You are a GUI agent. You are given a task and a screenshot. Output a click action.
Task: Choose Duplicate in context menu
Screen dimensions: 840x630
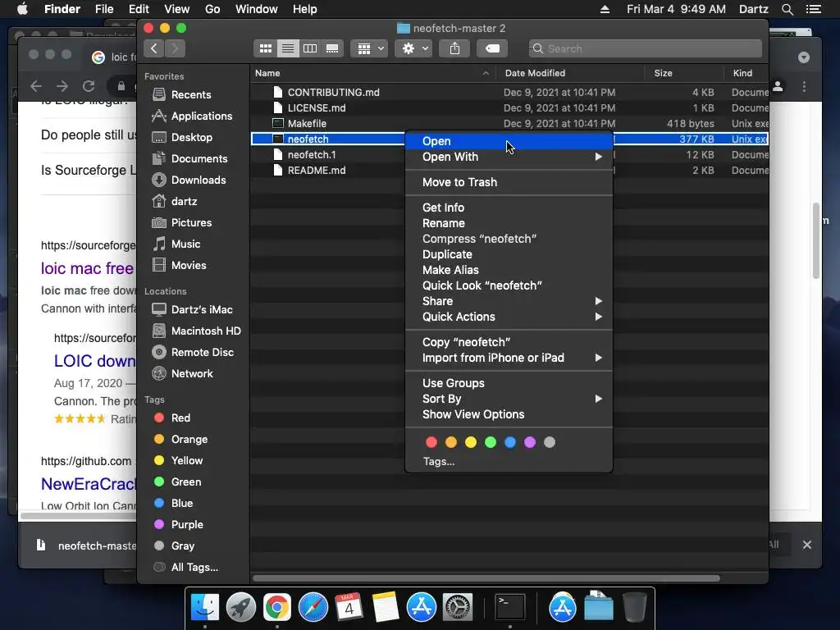point(509,254)
